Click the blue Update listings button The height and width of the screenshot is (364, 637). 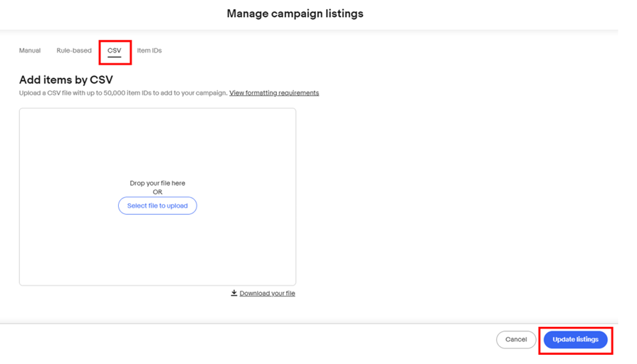(x=575, y=340)
